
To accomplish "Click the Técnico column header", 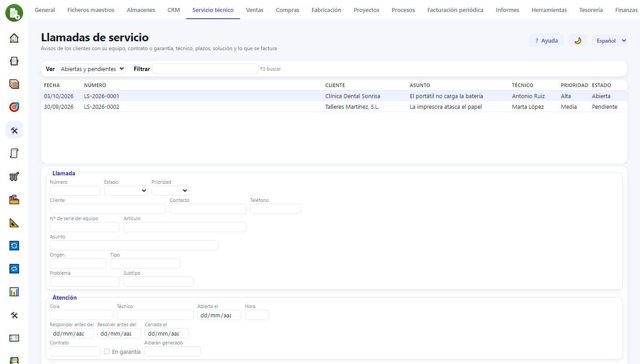I will (523, 85).
